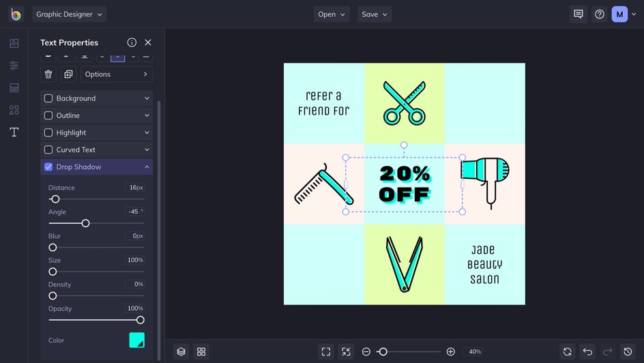Open the feedback message icon
Image resolution: width=644 pixels, height=363 pixels.
pos(579,14)
